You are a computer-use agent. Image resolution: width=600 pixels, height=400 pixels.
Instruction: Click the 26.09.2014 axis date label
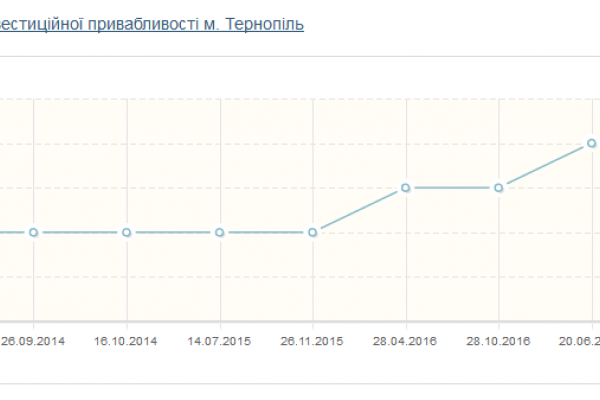click(33, 341)
